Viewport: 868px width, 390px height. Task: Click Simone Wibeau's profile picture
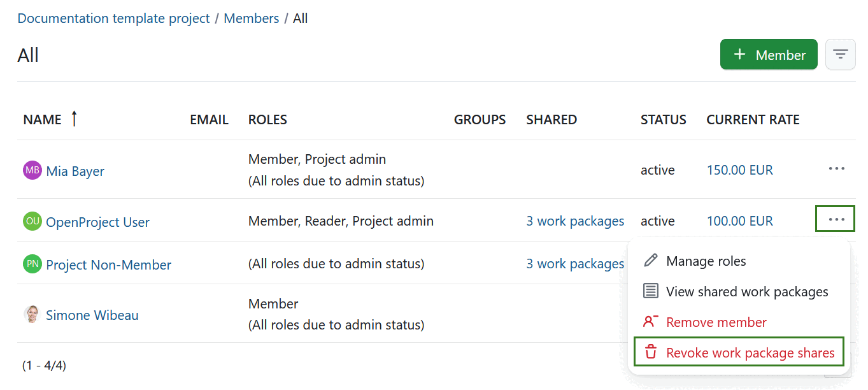click(31, 314)
